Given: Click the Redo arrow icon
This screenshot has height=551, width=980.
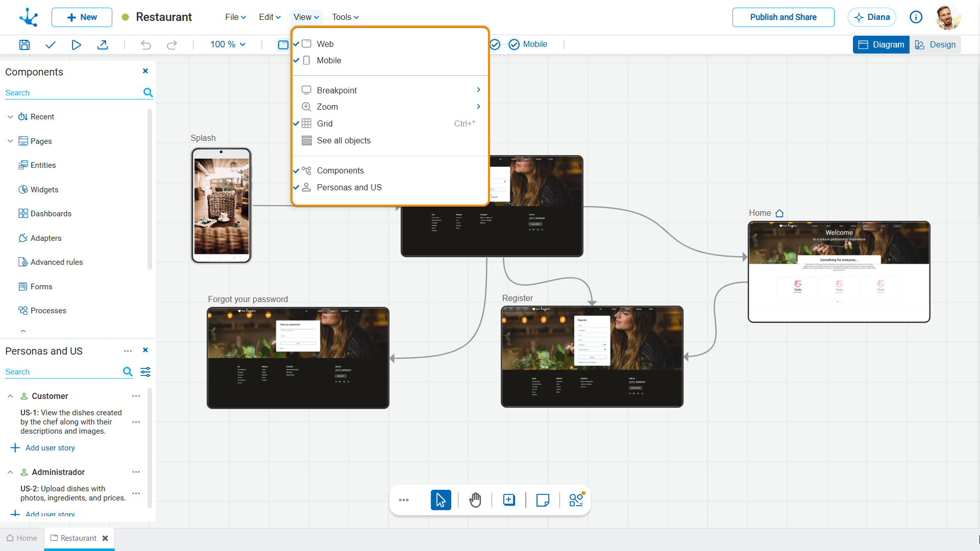Looking at the screenshot, I should [x=172, y=44].
